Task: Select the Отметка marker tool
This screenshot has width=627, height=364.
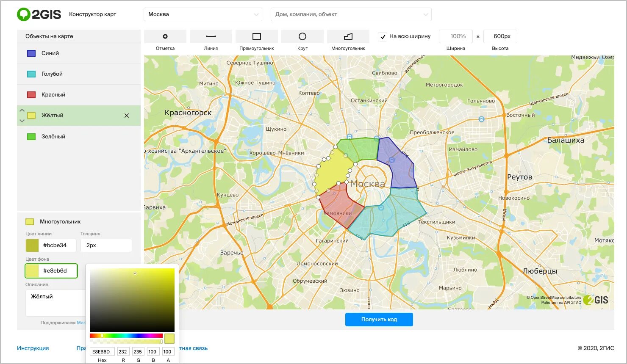Action: 165,36
